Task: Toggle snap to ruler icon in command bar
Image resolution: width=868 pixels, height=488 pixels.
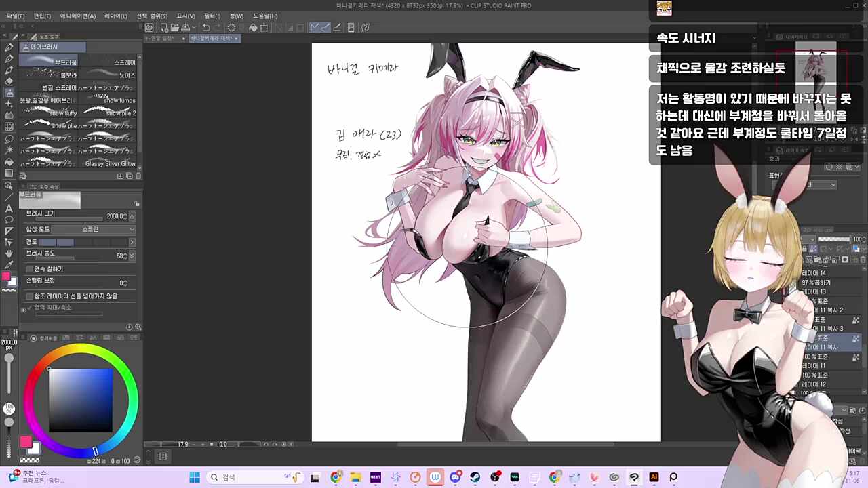Action: pos(315,28)
